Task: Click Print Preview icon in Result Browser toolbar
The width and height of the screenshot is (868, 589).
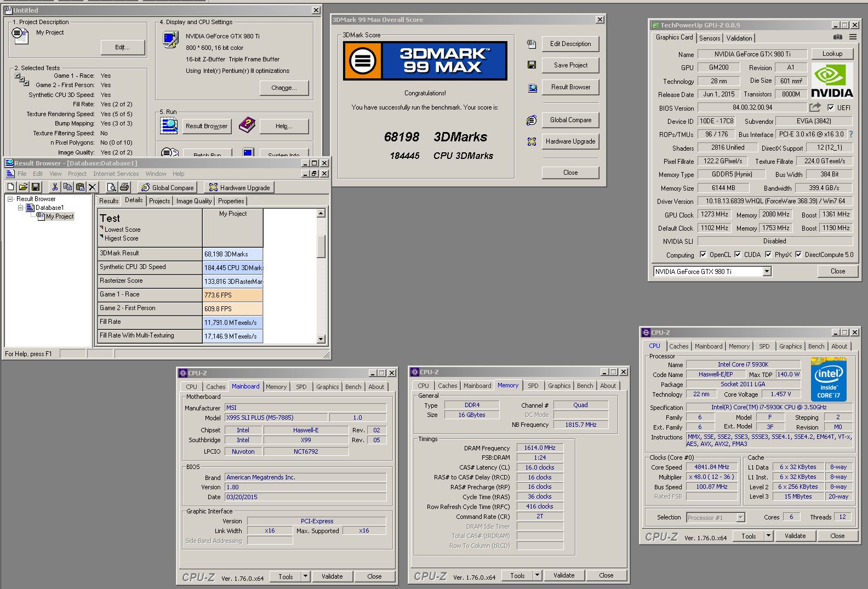Action: (x=111, y=187)
